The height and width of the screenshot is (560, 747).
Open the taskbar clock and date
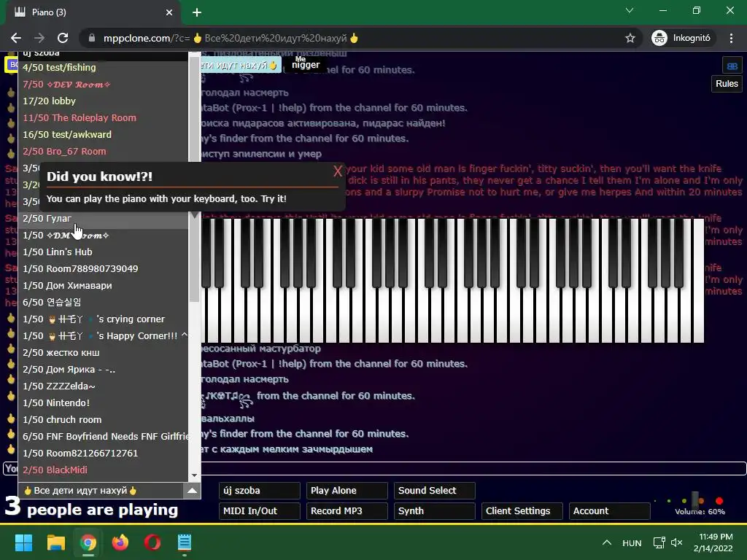713,542
